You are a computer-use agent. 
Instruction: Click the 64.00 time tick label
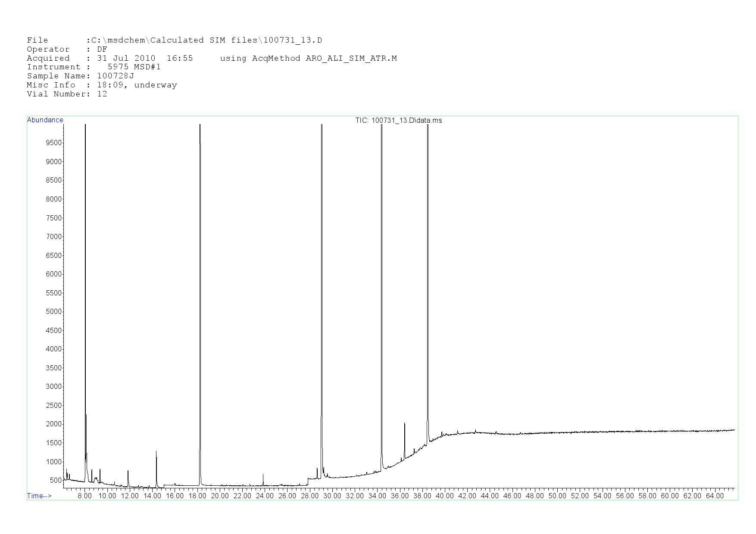point(715,496)
